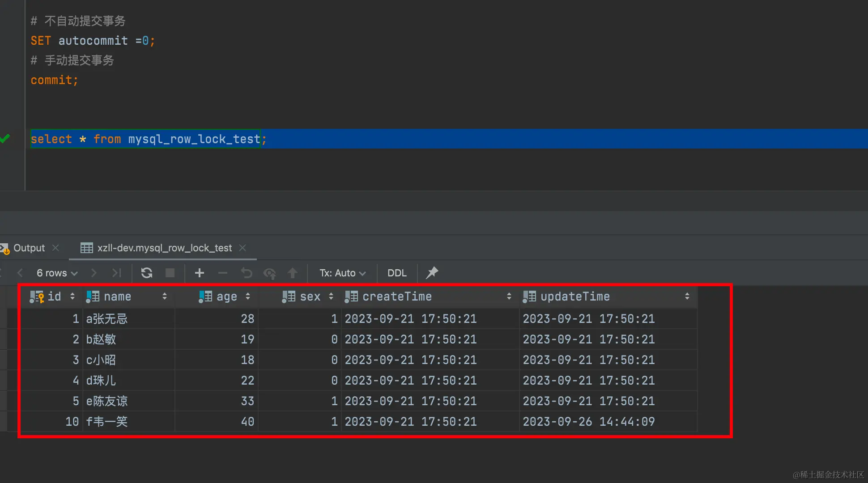Go to last page of results
This screenshot has height=483, width=868.
(x=117, y=273)
